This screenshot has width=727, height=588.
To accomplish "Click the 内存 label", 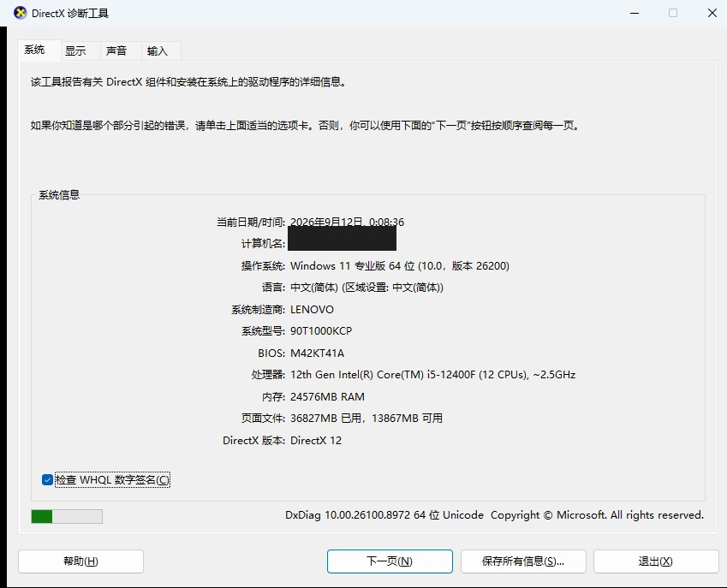I will click(x=273, y=397).
